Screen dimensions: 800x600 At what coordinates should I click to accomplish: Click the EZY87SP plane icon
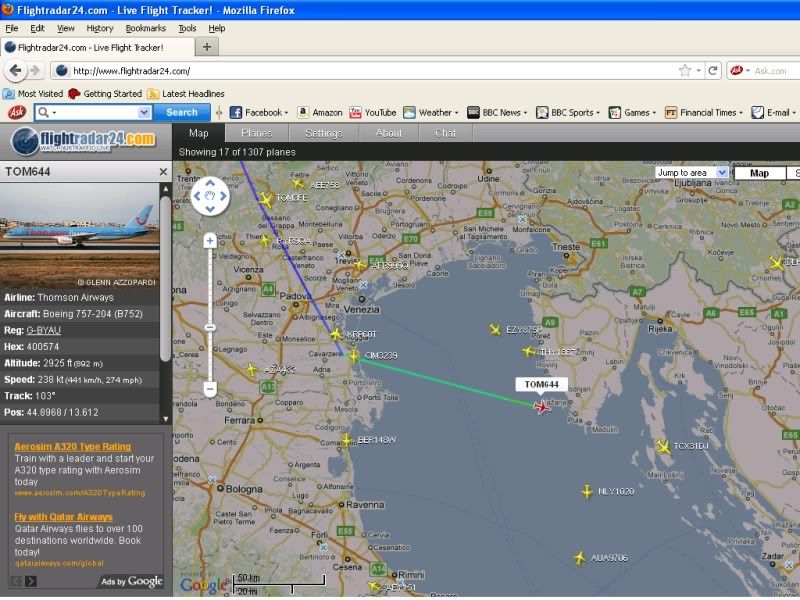tap(495, 330)
